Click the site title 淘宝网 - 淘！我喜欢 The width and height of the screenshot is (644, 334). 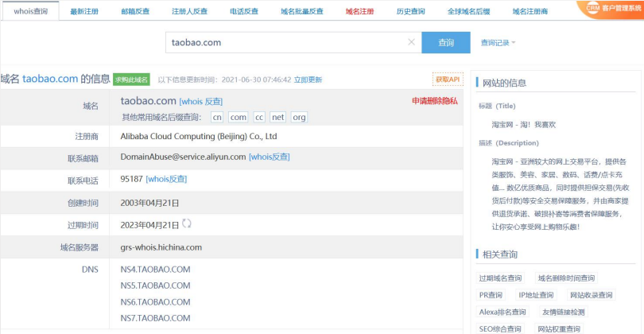click(x=524, y=125)
